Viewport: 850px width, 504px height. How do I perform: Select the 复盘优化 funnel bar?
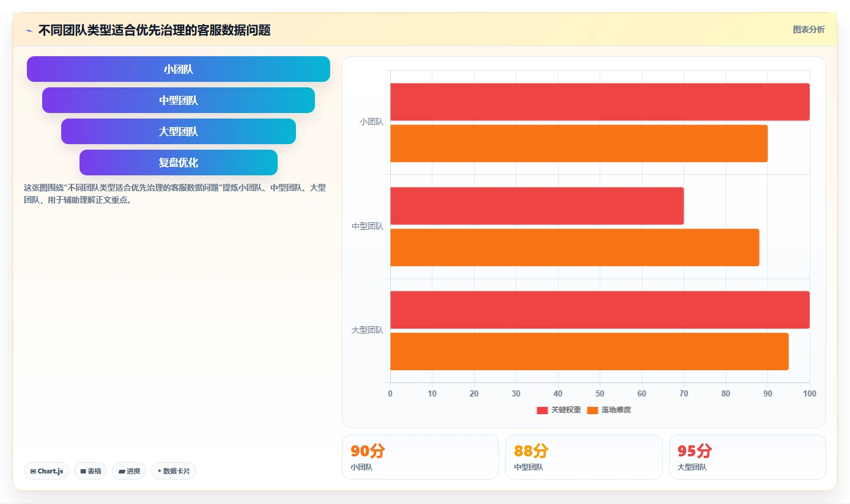pos(179,163)
